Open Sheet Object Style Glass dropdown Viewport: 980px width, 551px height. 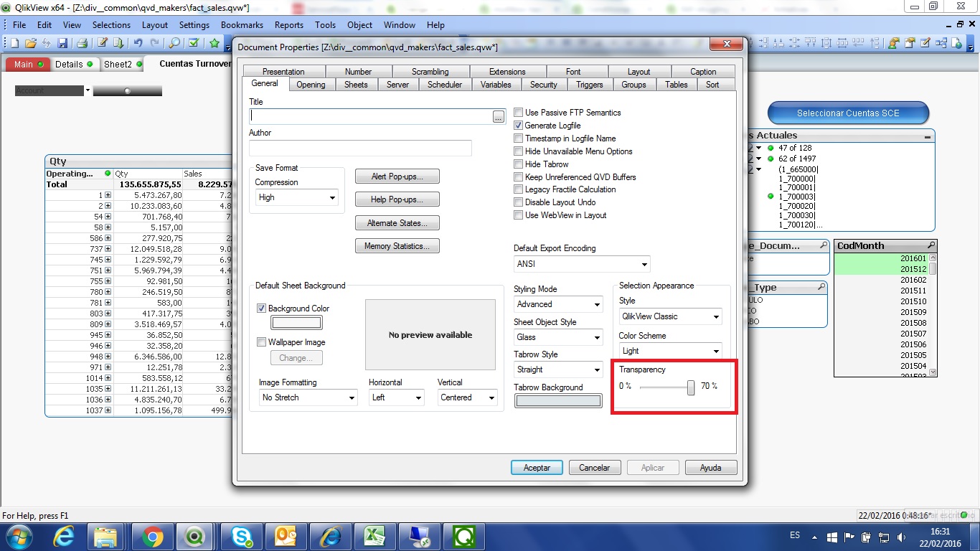coord(558,337)
